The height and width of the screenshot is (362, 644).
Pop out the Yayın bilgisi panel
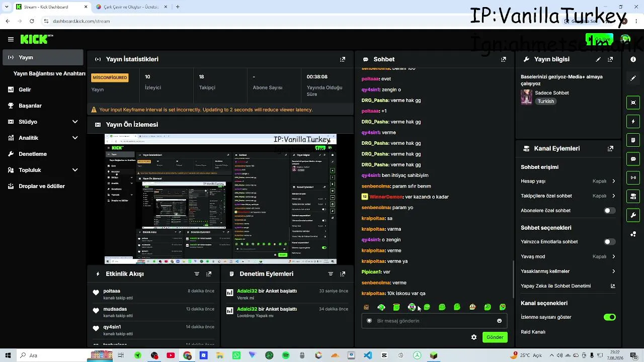click(x=610, y=59)
